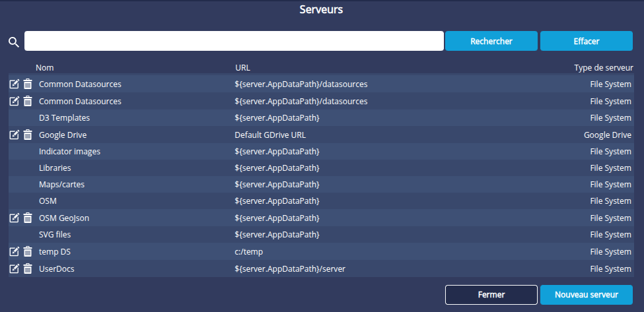Screen dimensions: 644x312
Task: Select the D3 Templates server row
Action: click(x=64, y=117)
